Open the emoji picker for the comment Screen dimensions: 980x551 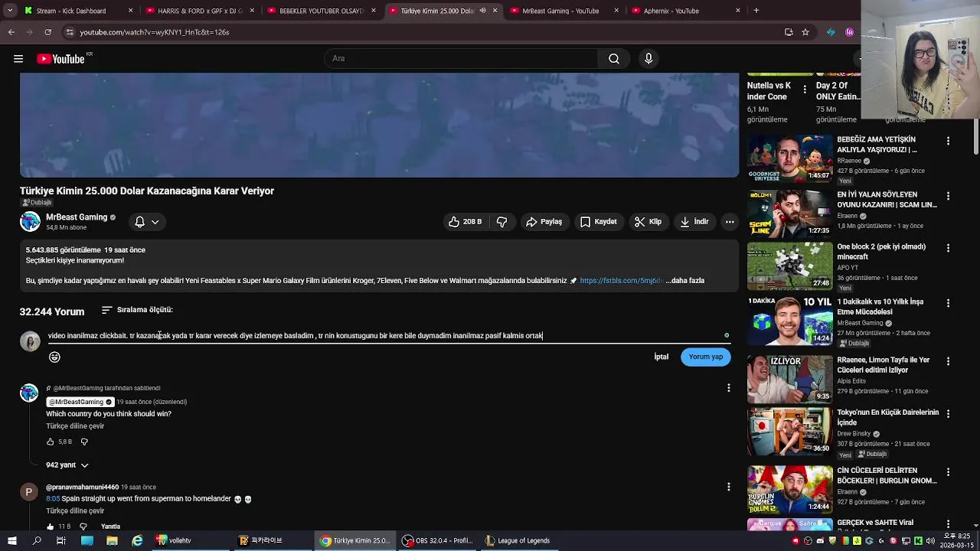click(x=54, y=357)
